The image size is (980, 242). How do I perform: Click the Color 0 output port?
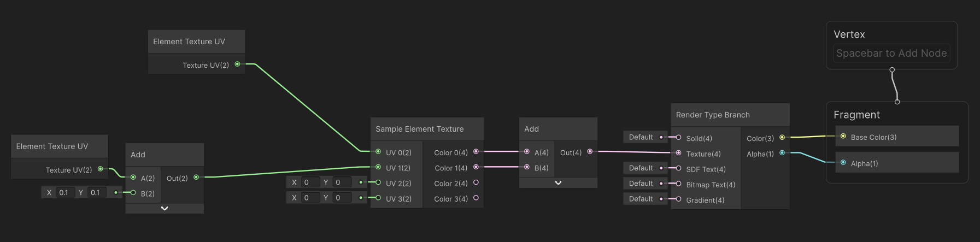coord(476,152)
